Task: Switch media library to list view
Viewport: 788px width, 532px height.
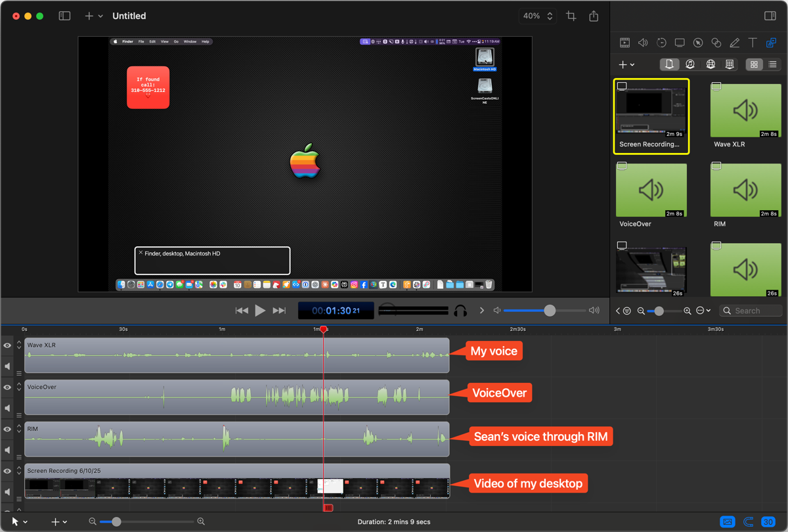Action: coord(772,64)
